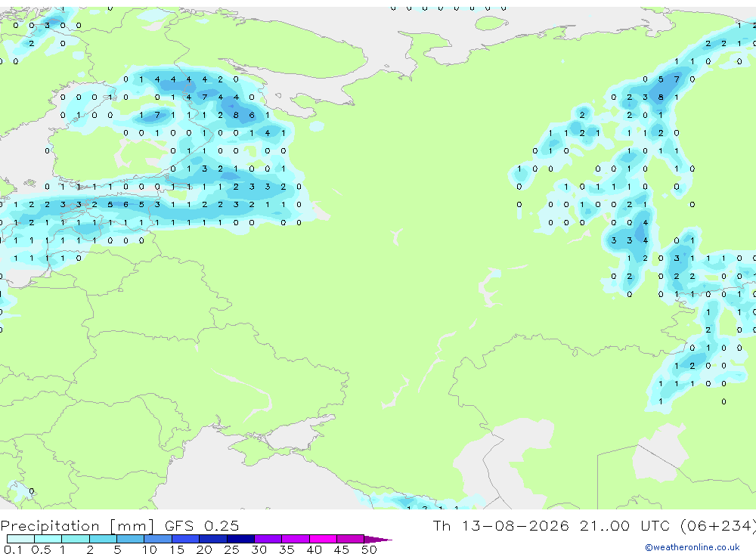Select the 40–45 mm magenta legend swatch
Viewport: 756px width, 554px height.
[x=323, y=539]
